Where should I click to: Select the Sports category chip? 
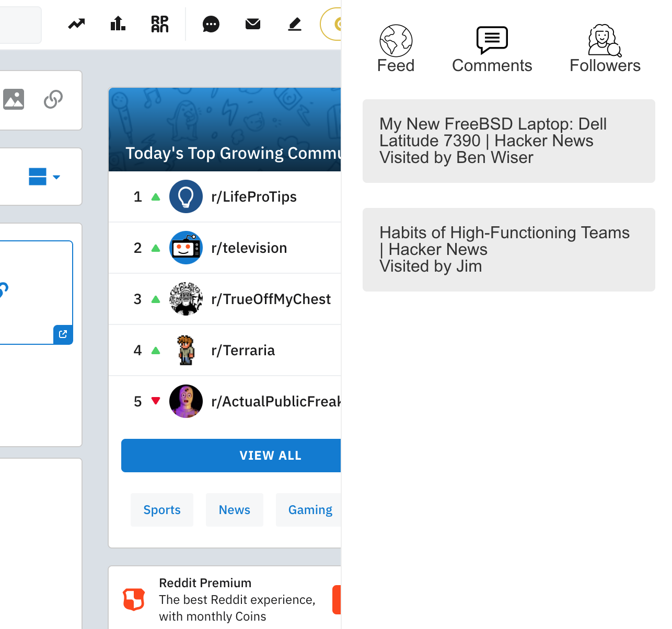(x=162, y=510)
